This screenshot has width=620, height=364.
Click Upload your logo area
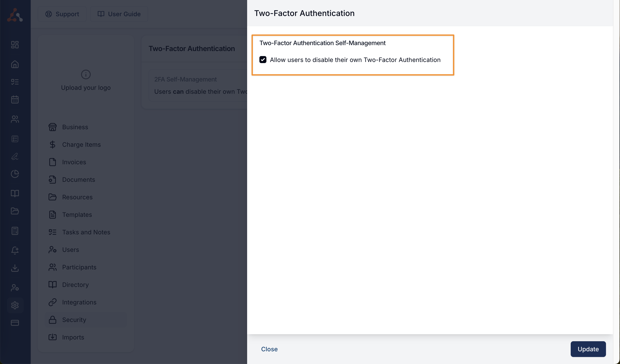[86, 80]
